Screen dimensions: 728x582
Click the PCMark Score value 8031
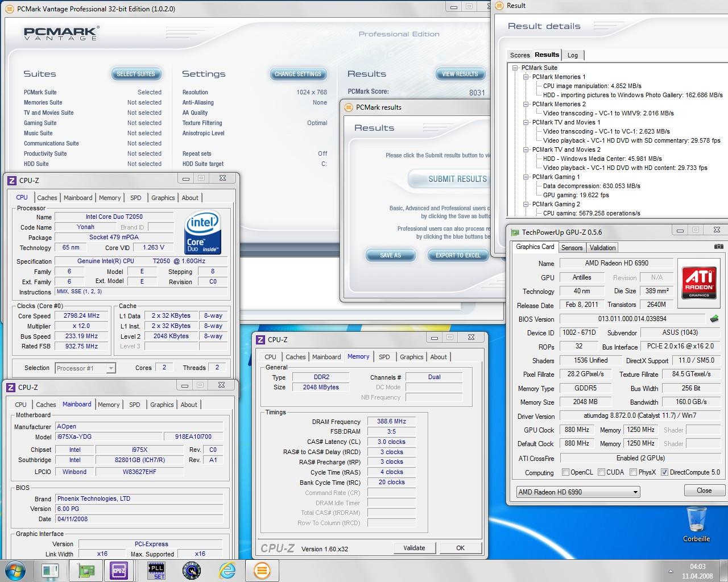tap(477, 92)
